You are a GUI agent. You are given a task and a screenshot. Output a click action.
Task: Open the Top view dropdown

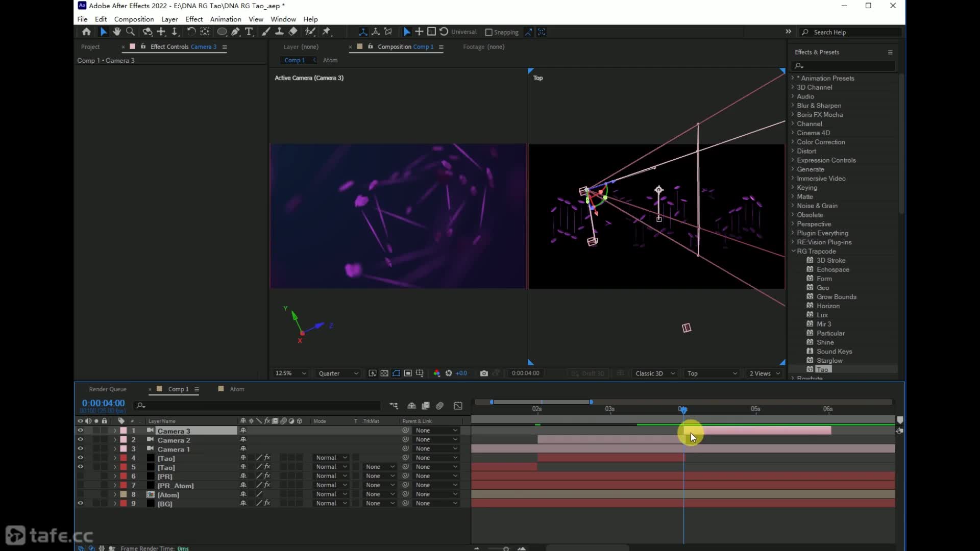(x=712, y=373)
